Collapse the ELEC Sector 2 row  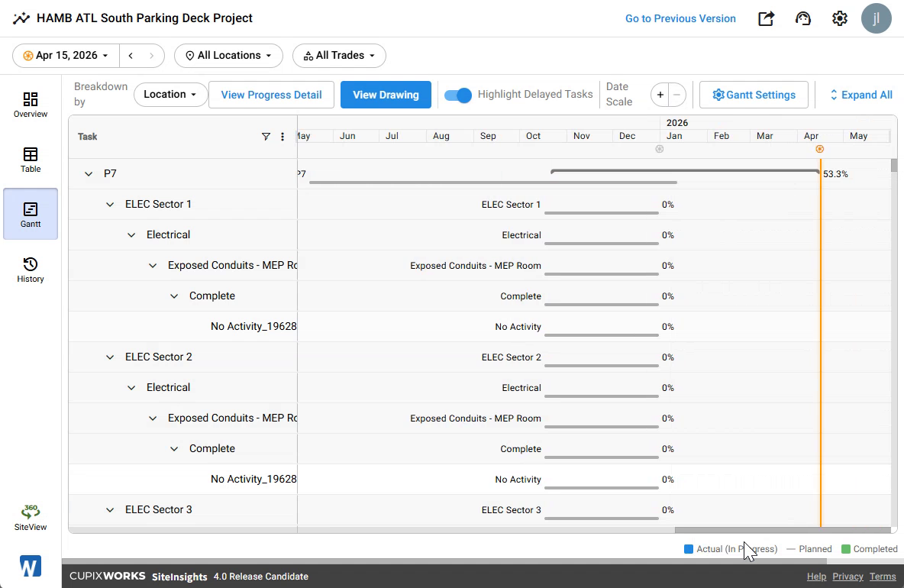coord(109,357)
